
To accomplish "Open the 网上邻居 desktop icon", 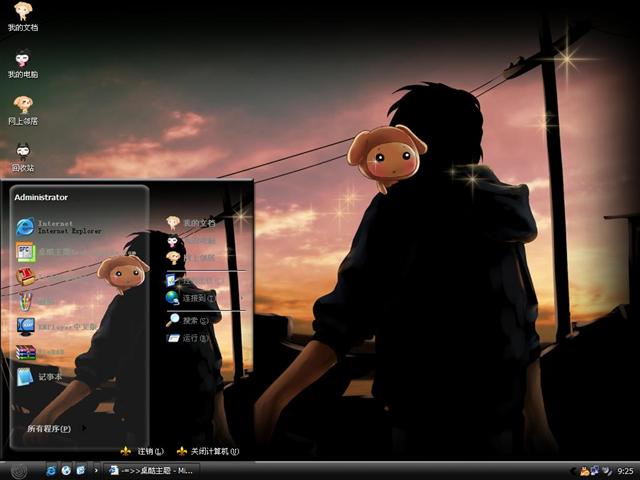I will (x=23, y=110).
